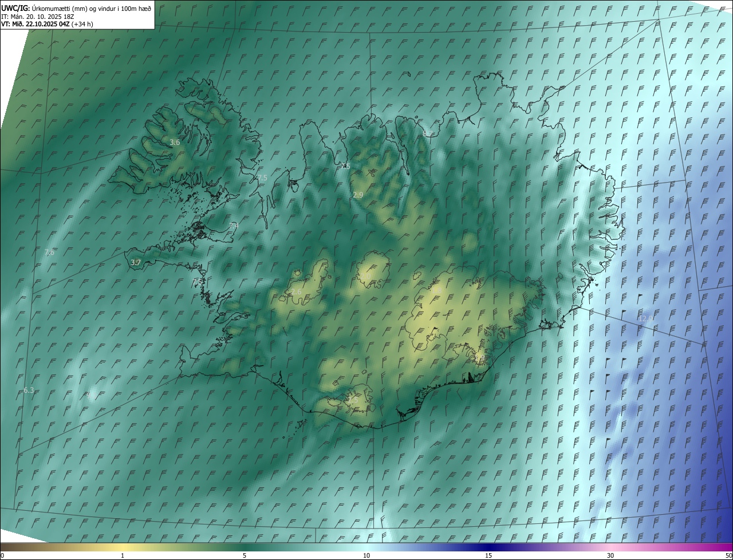
Task: Click the 'VT: Mið. 22.10.2025 04Z (+34 h)' line
Action: point(48,24)
